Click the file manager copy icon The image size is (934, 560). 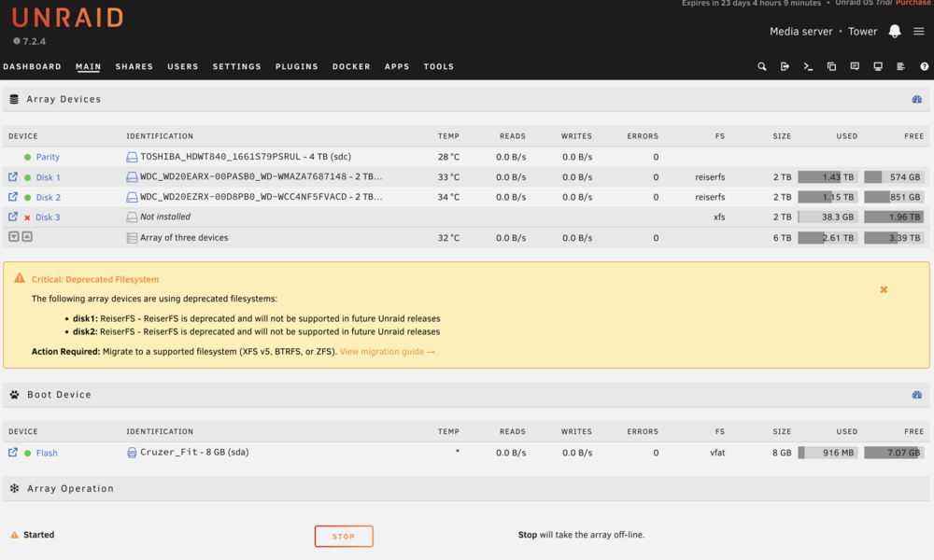(x=831, y=66)
